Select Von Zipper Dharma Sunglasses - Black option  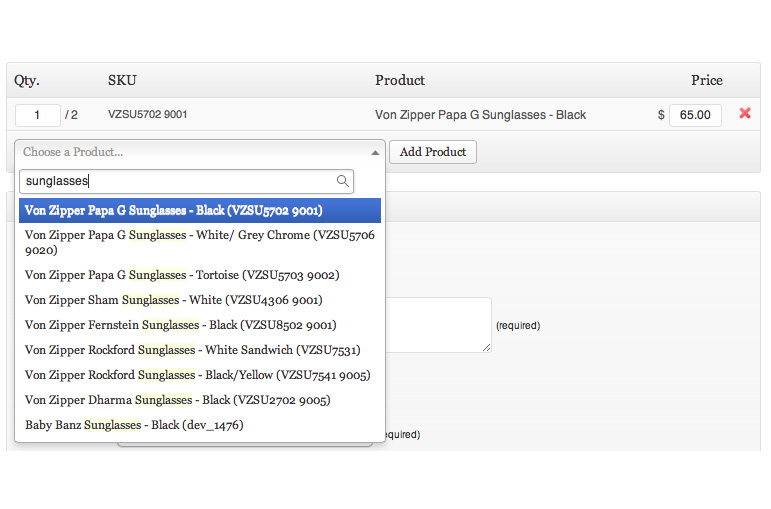pyautogui.click(x=200, y=400)
